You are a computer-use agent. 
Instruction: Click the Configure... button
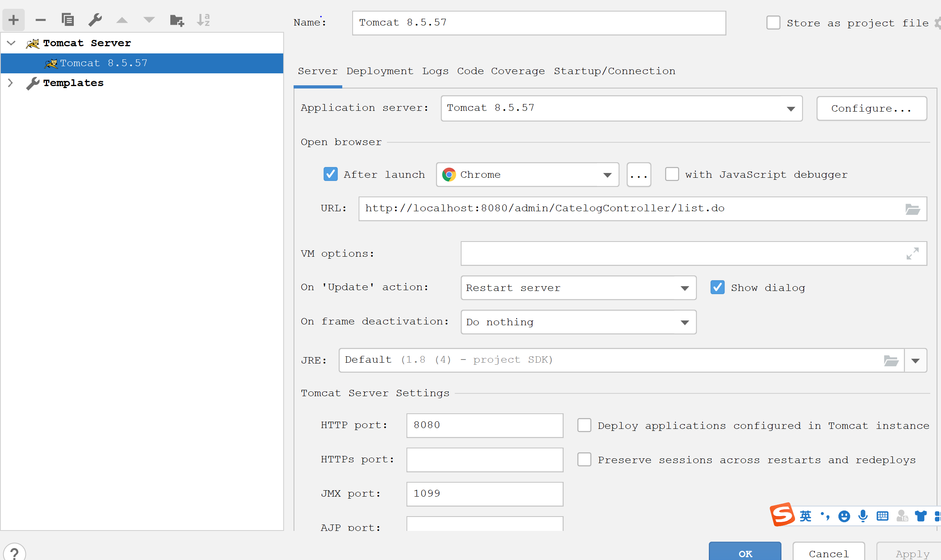[x=872, y=108]
